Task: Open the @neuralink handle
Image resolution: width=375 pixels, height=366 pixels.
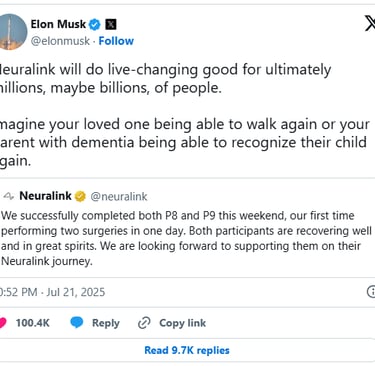Action: [119, 196]
